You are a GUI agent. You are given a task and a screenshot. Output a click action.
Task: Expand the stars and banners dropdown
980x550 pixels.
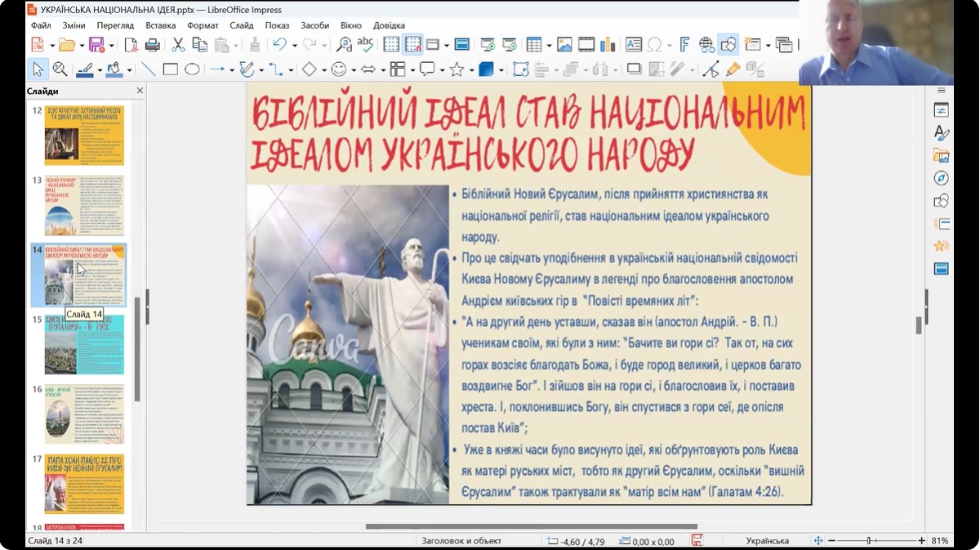470,69
